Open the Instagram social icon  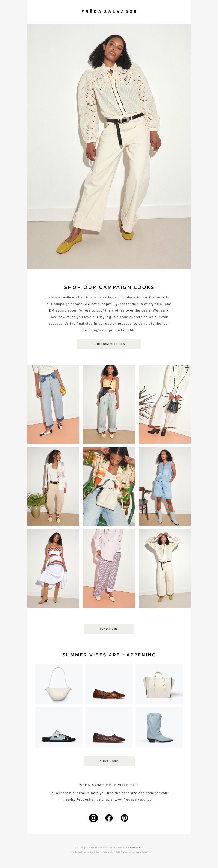[x=93, y=818]
